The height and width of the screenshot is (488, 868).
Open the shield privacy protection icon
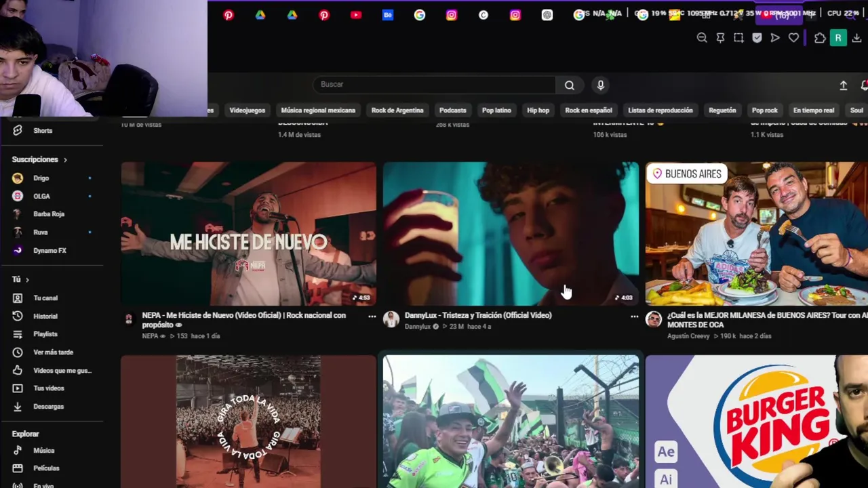tap(757, 38)
